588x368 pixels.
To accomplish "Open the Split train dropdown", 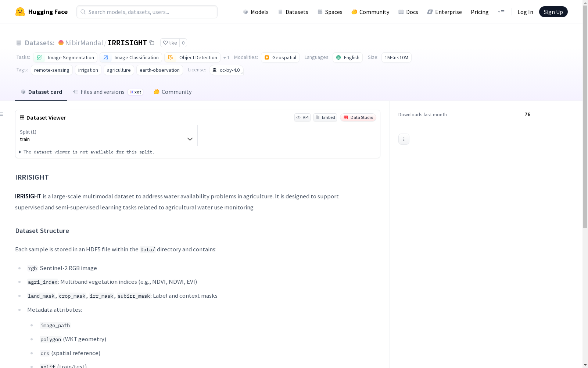I will 106,135.
